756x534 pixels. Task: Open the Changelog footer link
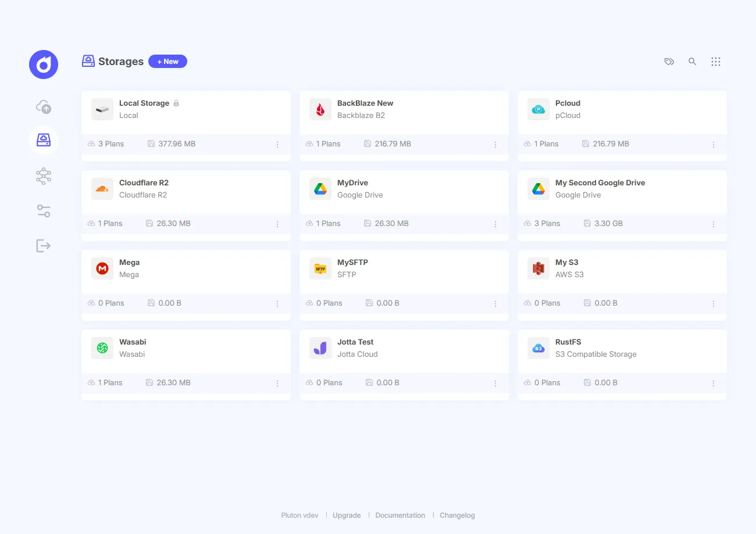[x=457, y=515]
